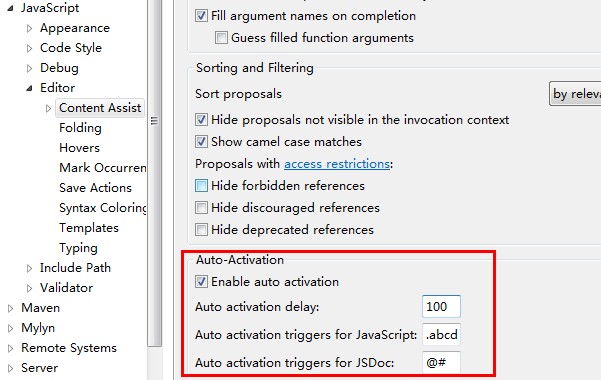
Task: Toggle Fill argument names on completion
Action: click(201, 16)
